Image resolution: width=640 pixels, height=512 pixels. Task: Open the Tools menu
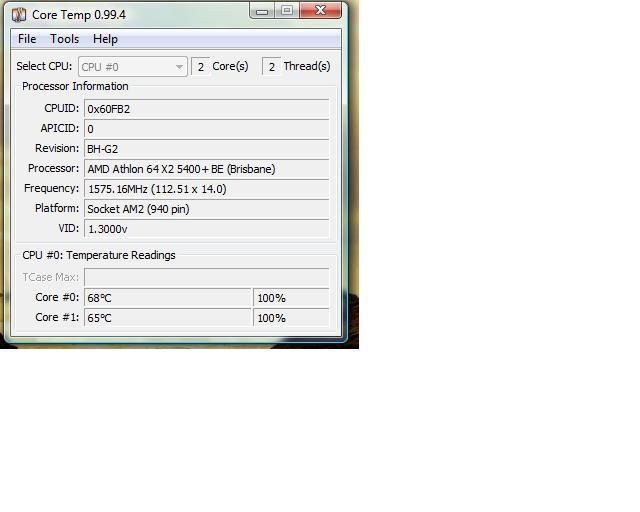64,39
